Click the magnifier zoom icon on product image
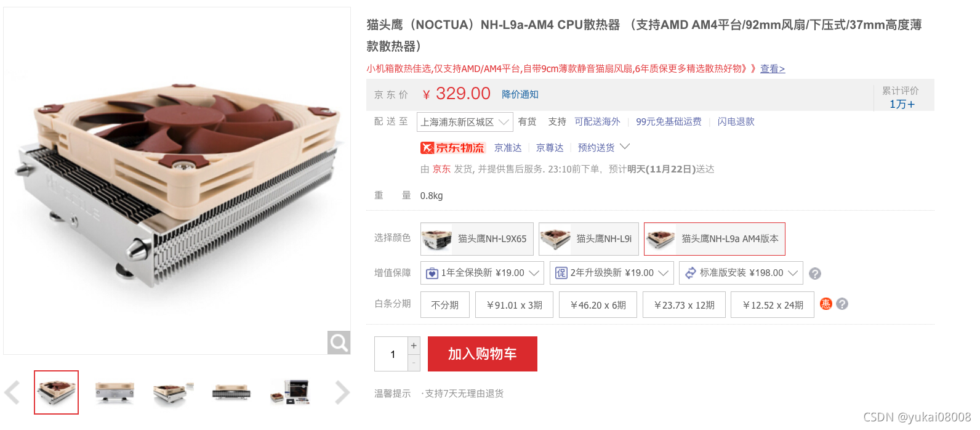Viewport: 980px width, 430px height. pos(339,343)
